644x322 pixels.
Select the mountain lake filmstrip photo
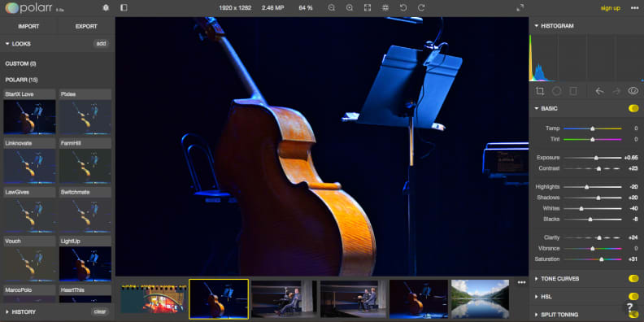coord(480,298)
